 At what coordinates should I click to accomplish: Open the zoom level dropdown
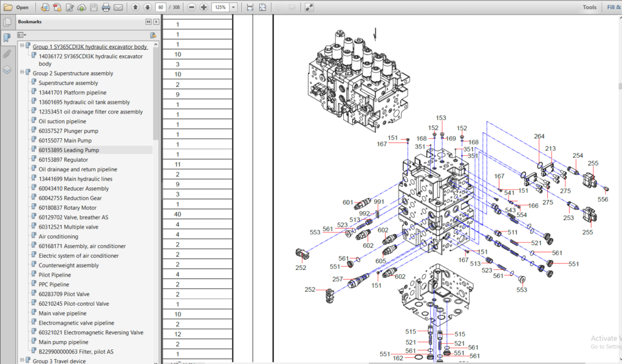click(234, 7)
